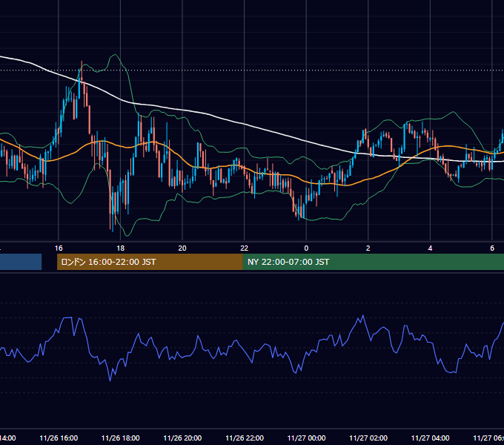
Task: Click the NY 22:00-07:00 JST session bar
Action: tap(373, 262)
